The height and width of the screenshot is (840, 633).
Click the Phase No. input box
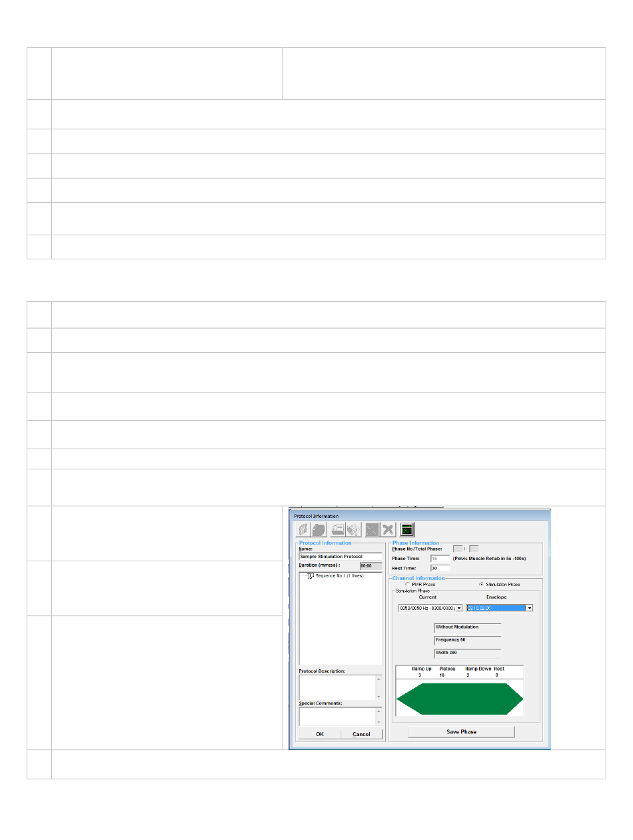pyautogui.click(x=458, y=549)
